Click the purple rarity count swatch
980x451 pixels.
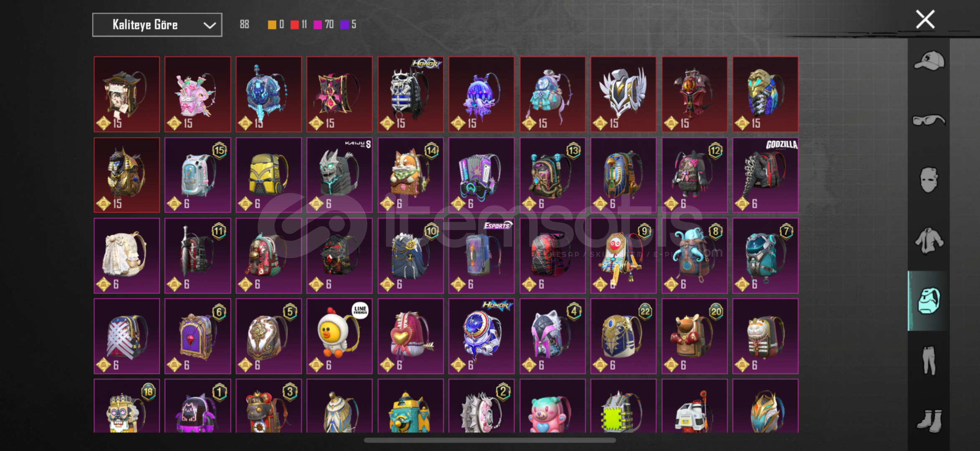344,25
